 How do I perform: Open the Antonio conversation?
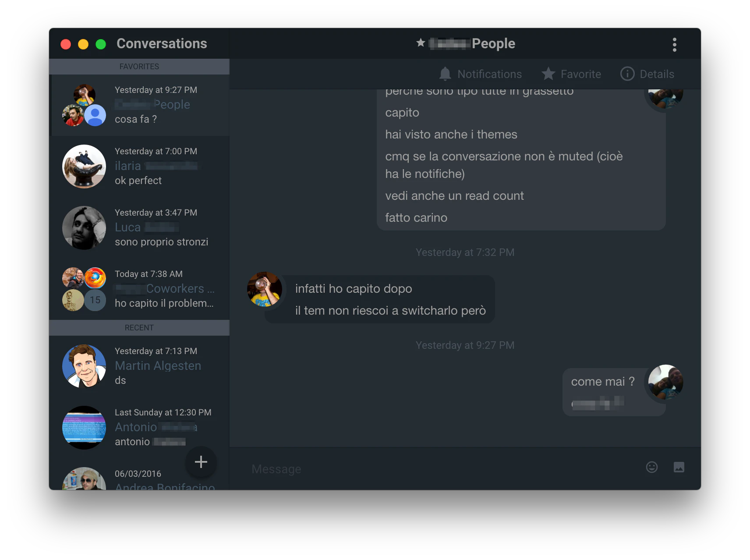click(139, 428)
